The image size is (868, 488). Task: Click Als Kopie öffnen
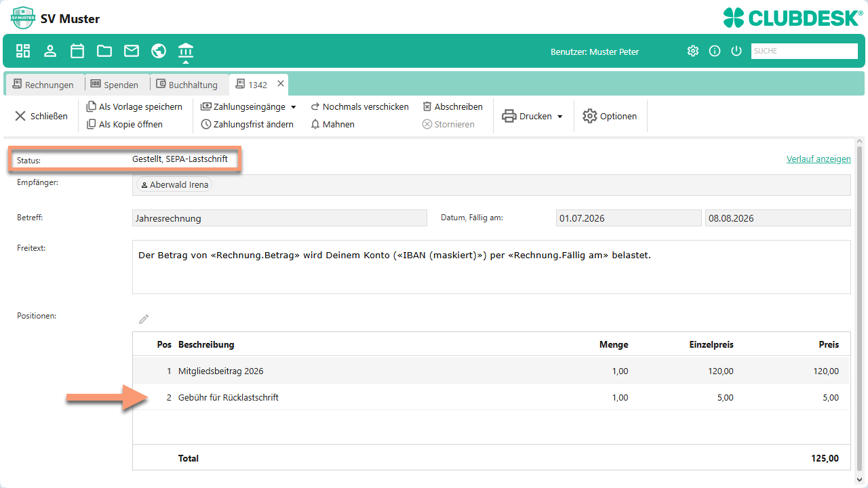click(125, 124)
